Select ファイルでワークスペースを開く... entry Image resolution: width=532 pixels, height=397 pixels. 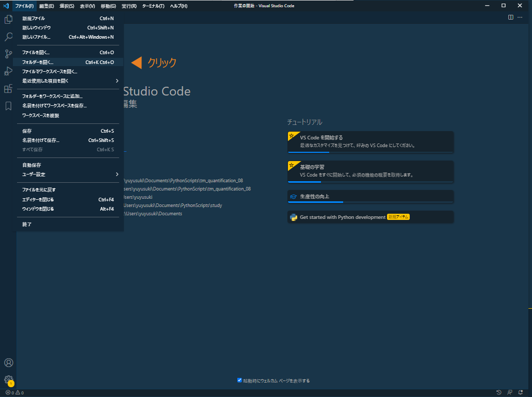[68, 72]
